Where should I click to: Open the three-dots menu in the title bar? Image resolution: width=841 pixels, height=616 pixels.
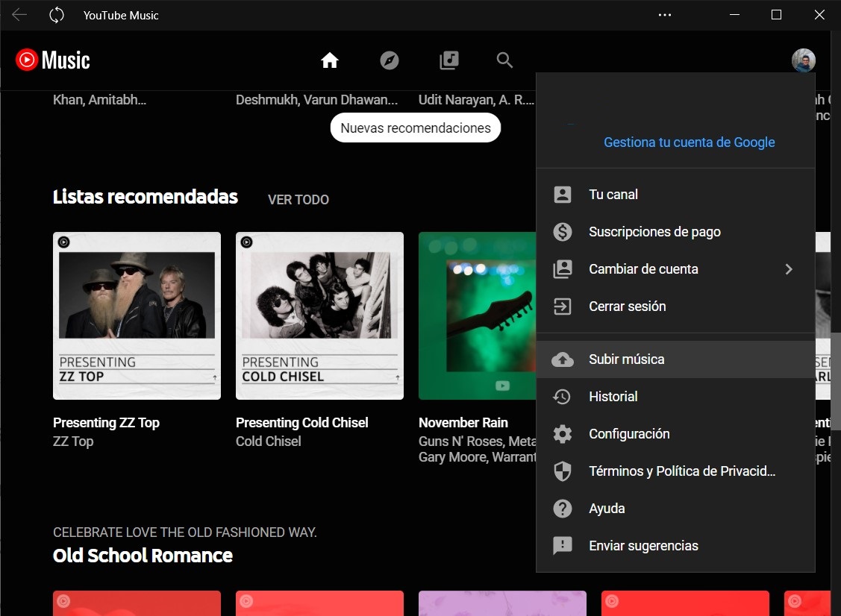click(666, 15)
